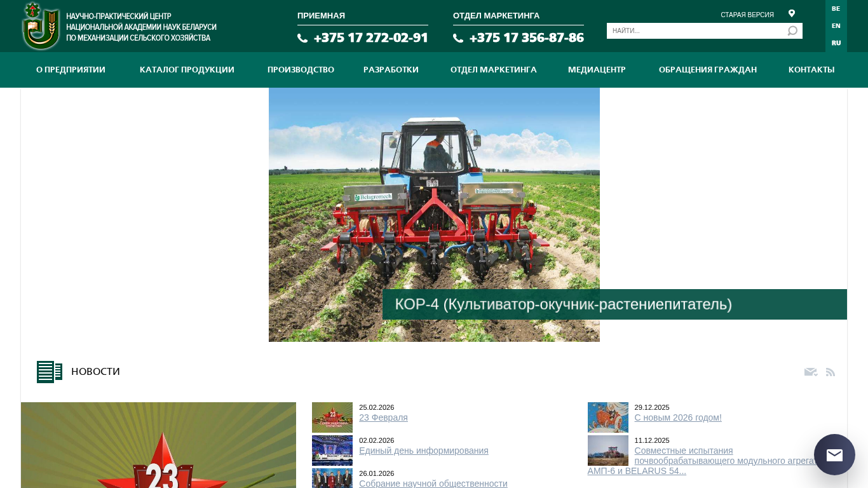This screenshot has width=868, height=488.
Task: Open the ОБРАЩЕНИЯ ГРАЖДАН menu
Action: [x=708, y=70]
